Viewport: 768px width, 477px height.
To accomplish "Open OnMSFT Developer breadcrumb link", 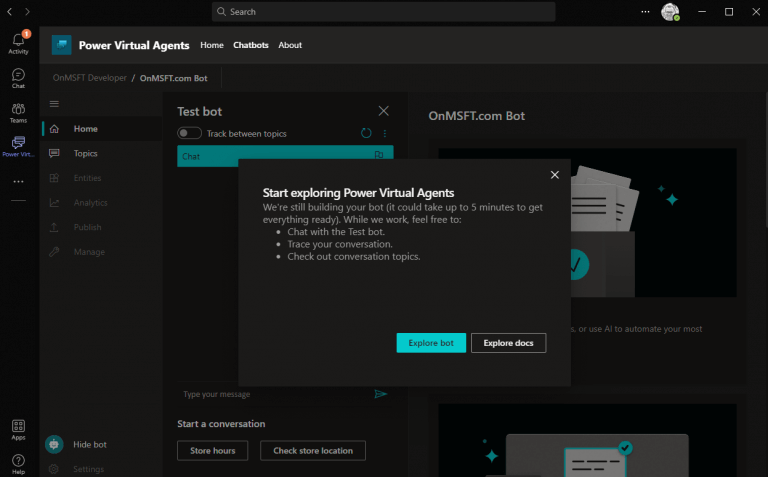I will click(90, 78).
